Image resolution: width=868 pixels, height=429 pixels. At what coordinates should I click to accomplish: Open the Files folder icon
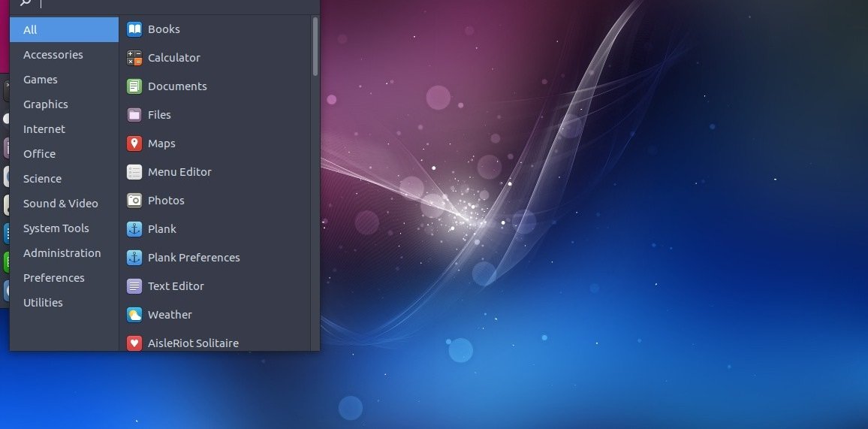coord(134,115)
